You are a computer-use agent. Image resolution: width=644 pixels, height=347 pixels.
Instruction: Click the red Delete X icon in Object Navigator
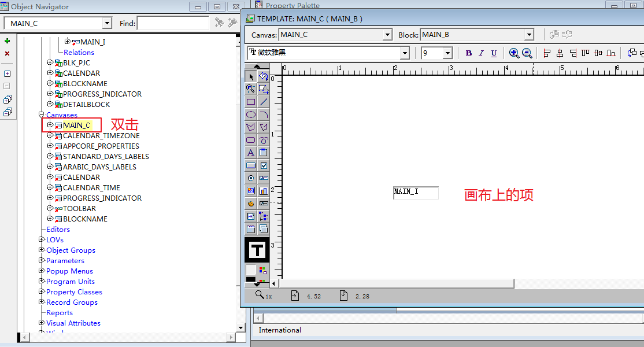pos(7,53)
